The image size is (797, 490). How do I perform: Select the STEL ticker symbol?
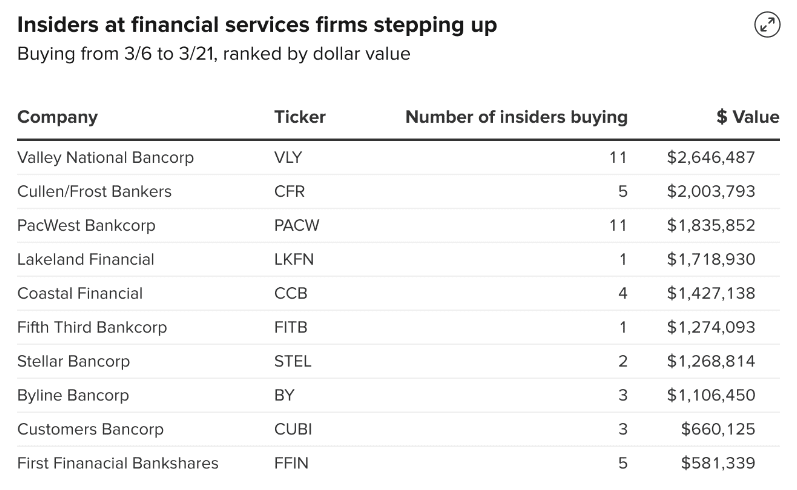point(292,362)
